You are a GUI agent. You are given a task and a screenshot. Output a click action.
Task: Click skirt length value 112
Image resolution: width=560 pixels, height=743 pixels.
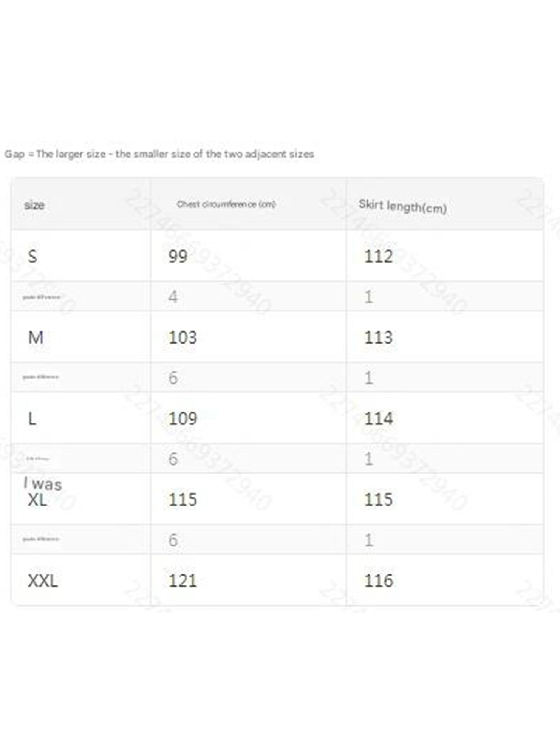[x=378, y=256]
